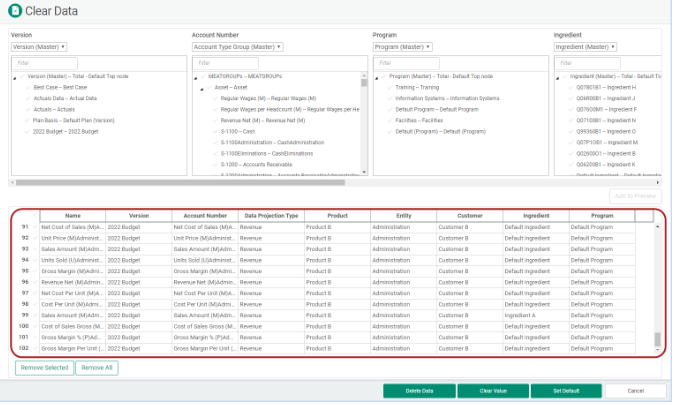This screenshot has width=674, height=405.
Task: Check Actuals Data – Actual Data item
Action: coord(28,98)
